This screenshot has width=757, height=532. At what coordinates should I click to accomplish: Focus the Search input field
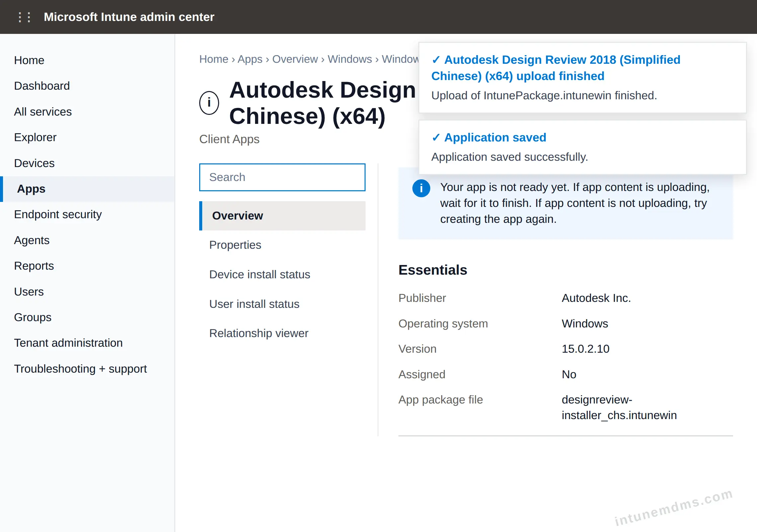(282, 177)
